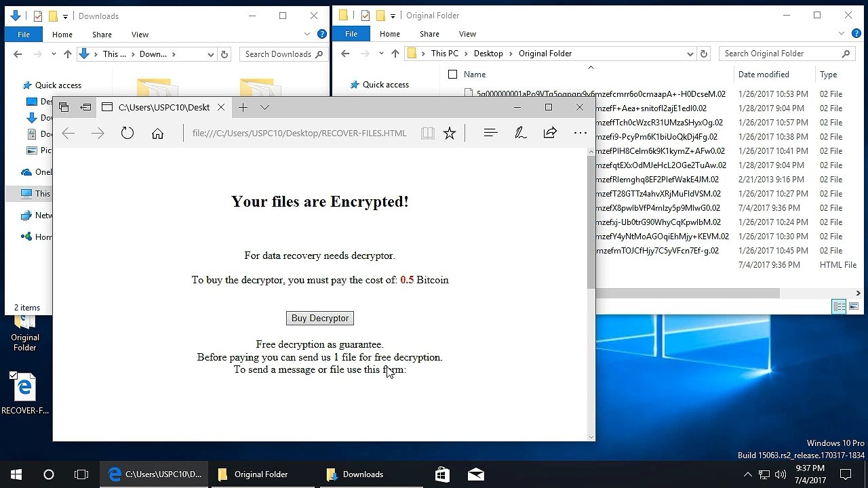
Task: Click Desktop in Original Folder breadcrumb
Action: click(488, 54)
